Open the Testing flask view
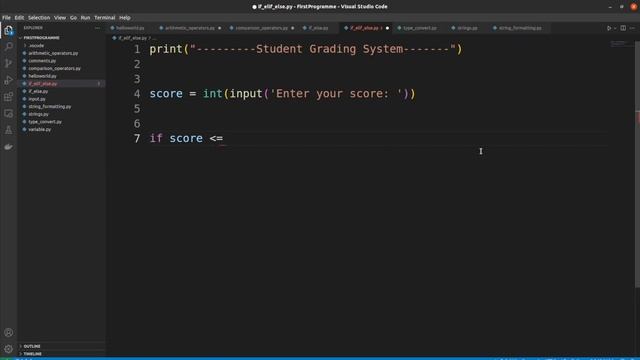This screenshot has height=360, width=640. point(9,130)
